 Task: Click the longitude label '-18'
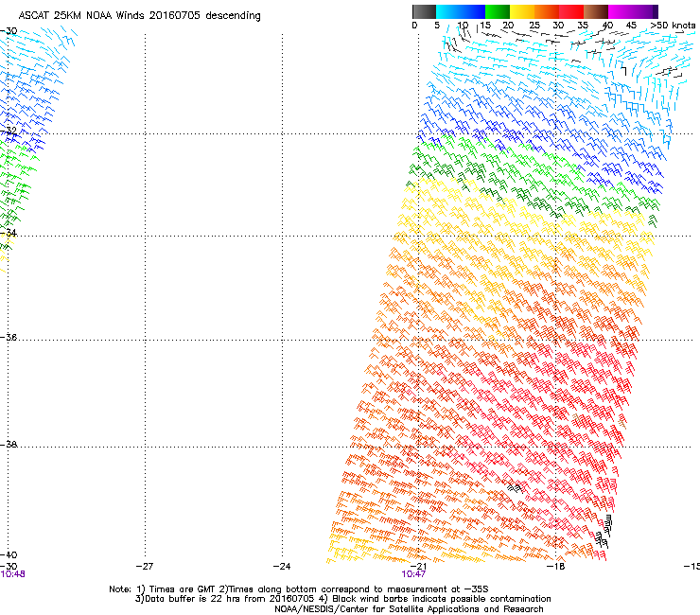(556, 567)
